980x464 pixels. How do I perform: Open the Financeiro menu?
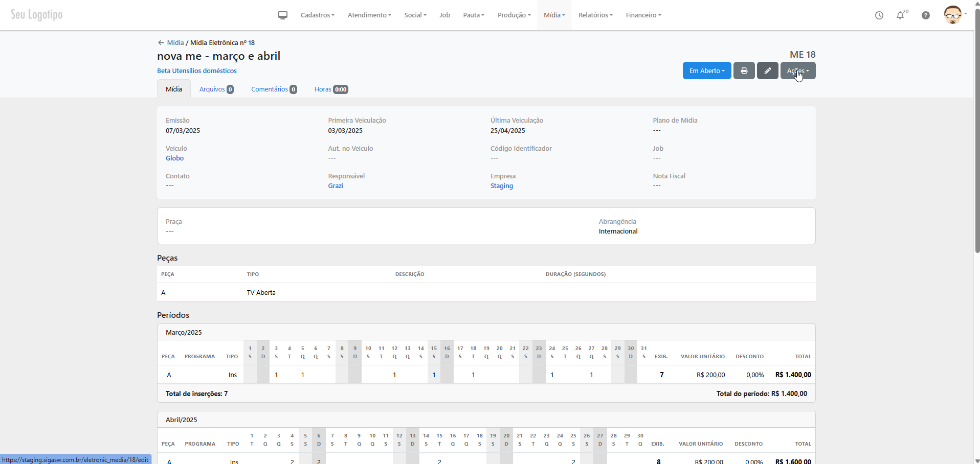pos(643,15)
